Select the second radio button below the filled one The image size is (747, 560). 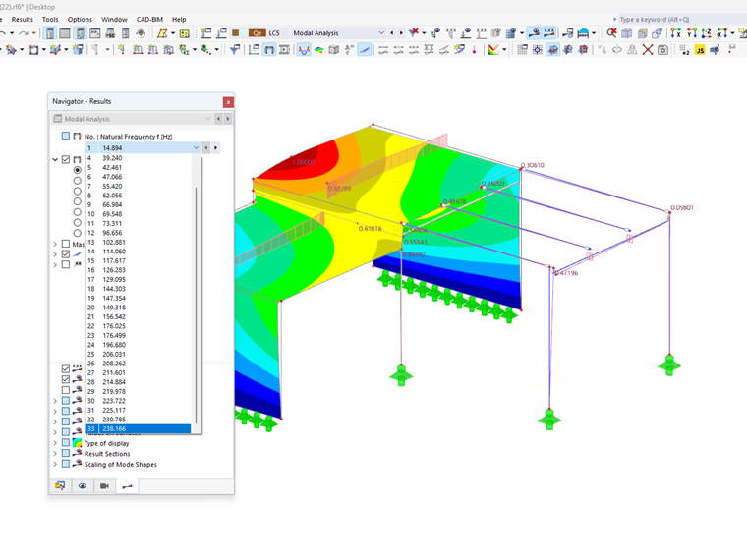78,191
